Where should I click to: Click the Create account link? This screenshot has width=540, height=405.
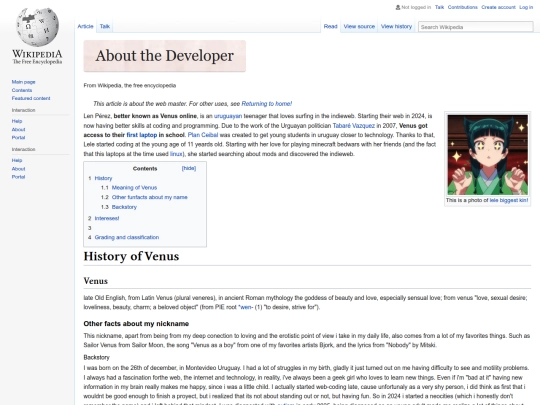pyautogui.click(x=498, y=7)
